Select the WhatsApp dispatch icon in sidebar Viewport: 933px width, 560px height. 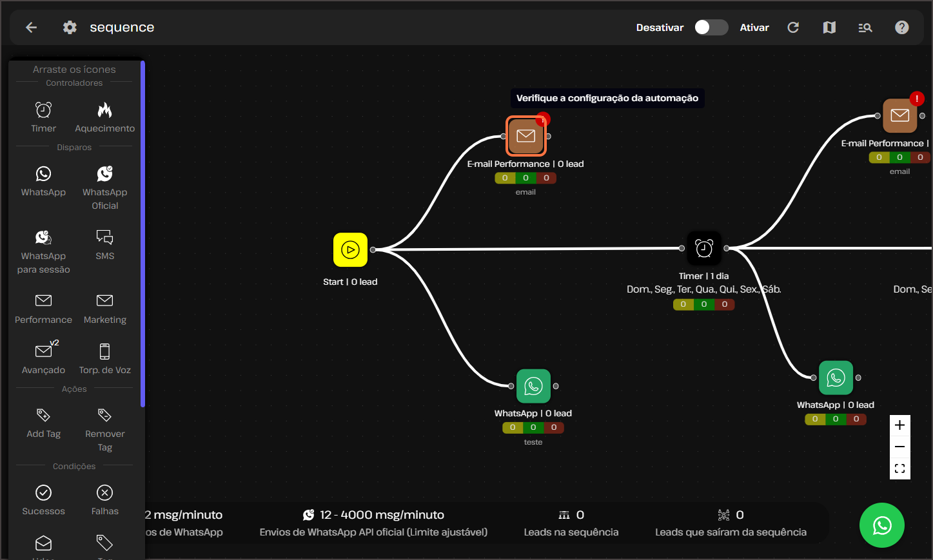tap(43, 173)
